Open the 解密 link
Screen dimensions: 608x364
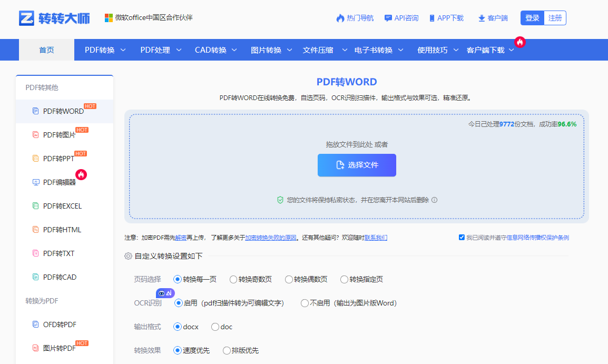pyautogui.click(x=181, y=238)
